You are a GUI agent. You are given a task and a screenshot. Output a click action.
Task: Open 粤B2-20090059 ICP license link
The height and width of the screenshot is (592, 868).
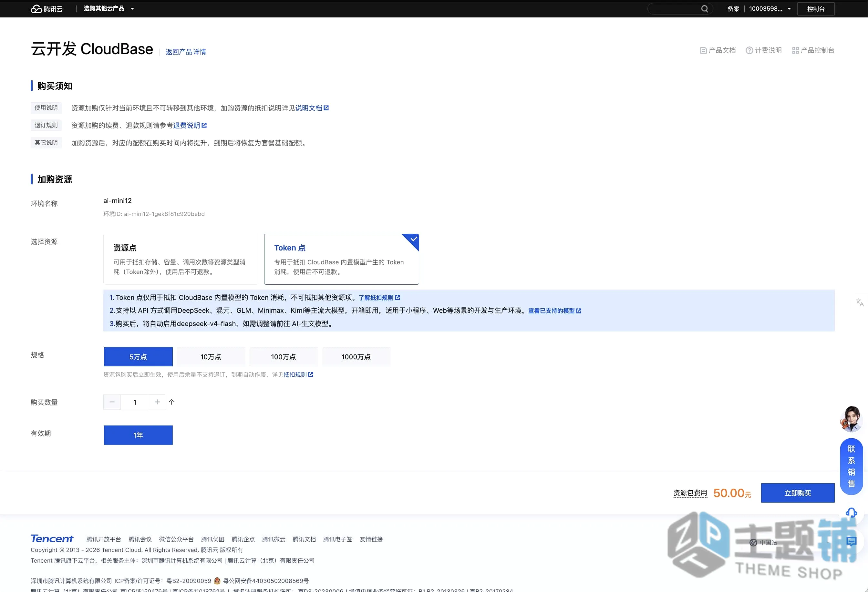189,581
